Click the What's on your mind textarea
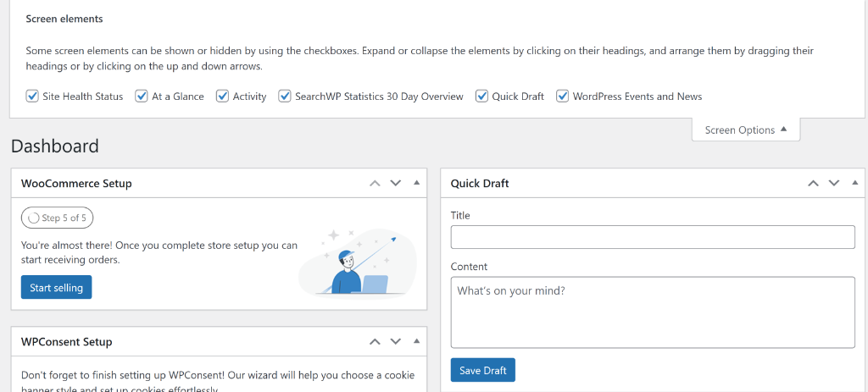Screen dimensions: 868x392 point(653,312)
